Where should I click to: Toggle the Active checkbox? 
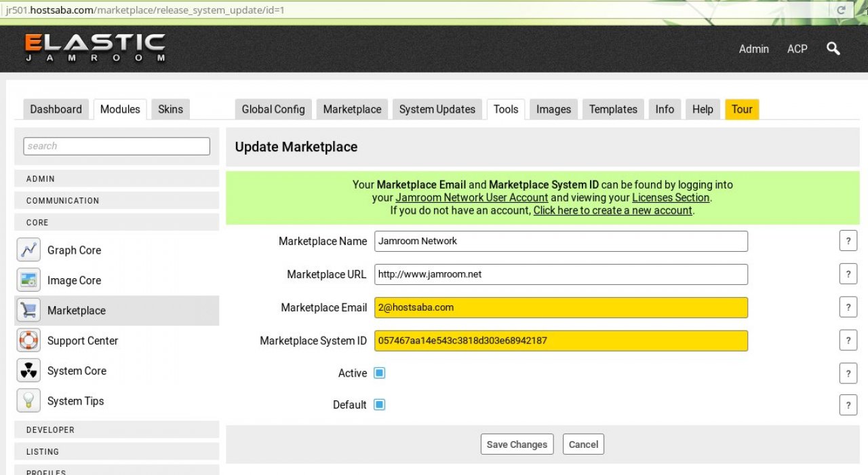(380, 373)
